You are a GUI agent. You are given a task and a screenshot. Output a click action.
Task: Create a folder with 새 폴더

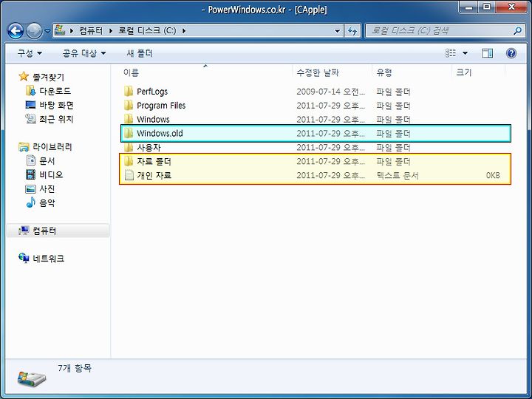(x=140, y=53)
